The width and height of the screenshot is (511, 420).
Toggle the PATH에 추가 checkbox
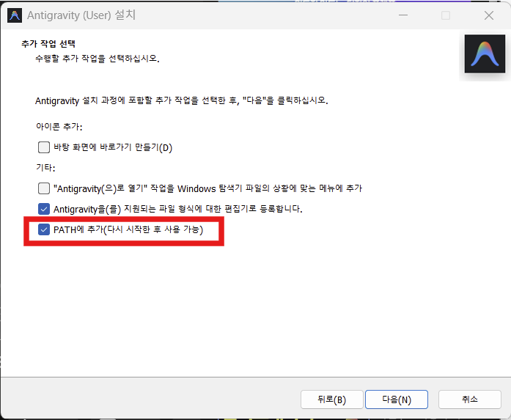click(44, 229)
